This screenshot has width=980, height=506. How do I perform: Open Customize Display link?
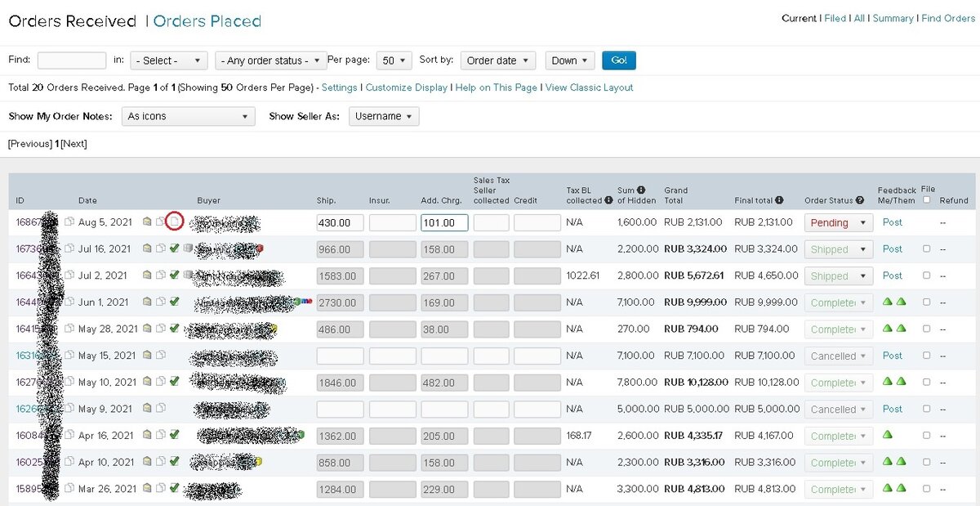pos(407,87)
